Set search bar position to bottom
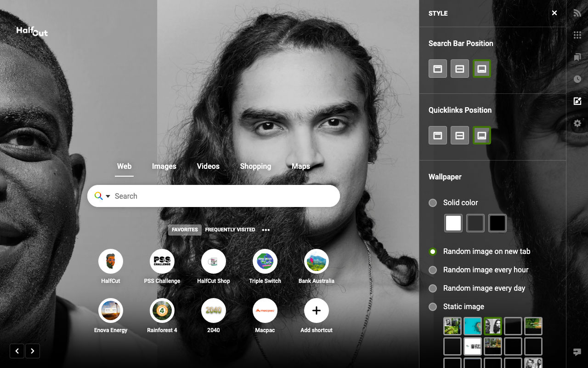The image size is (588, 368). coord(482,69)
